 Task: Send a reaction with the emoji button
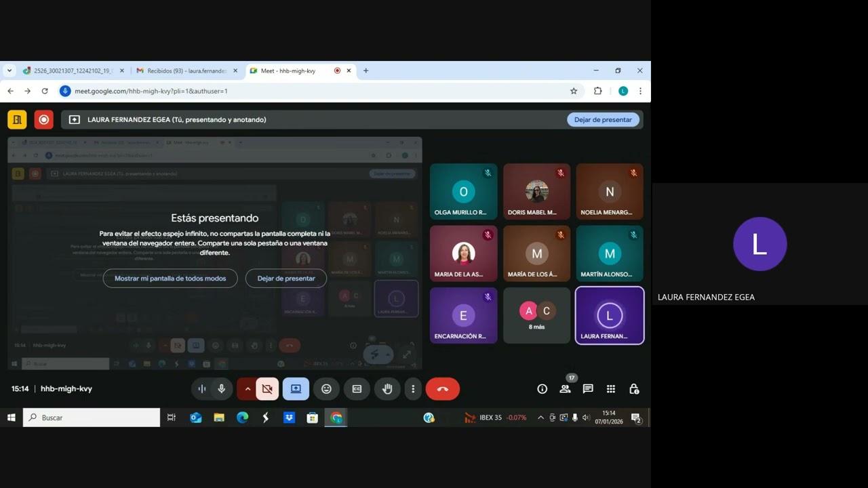pos(326,389)
